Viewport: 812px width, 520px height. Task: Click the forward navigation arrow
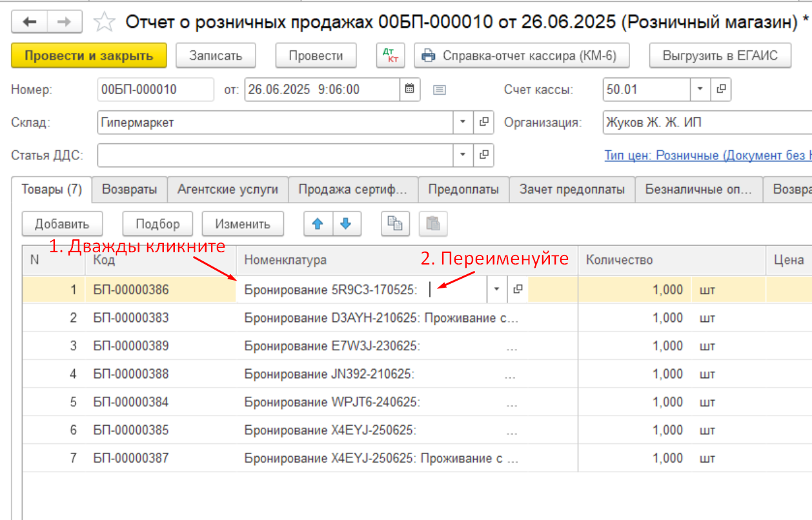[64, 22]
